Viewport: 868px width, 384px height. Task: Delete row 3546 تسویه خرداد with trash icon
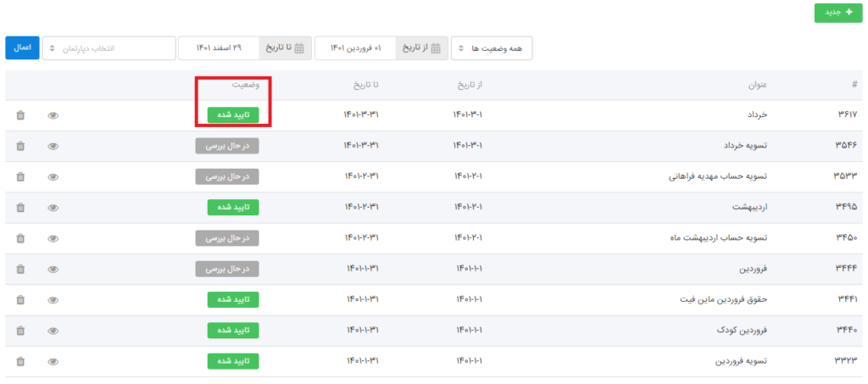[x=20, y=146]
